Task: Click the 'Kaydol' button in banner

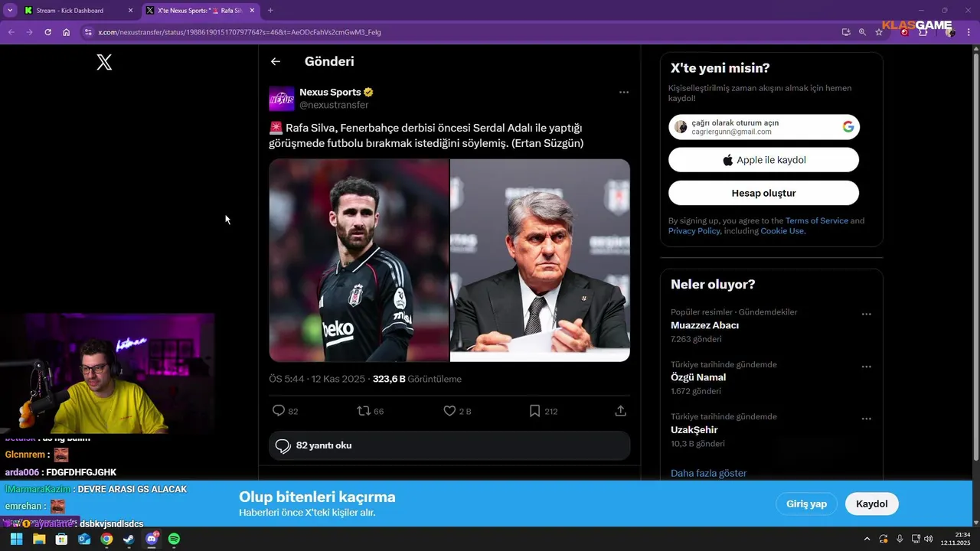Action: (x=871, y=504)
